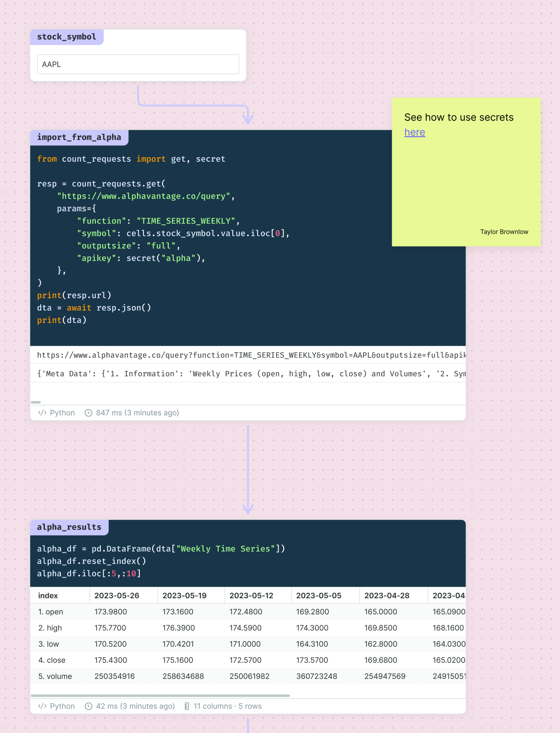
Task: Select the '5. volume' row label
Action: (x=55, y=676)
